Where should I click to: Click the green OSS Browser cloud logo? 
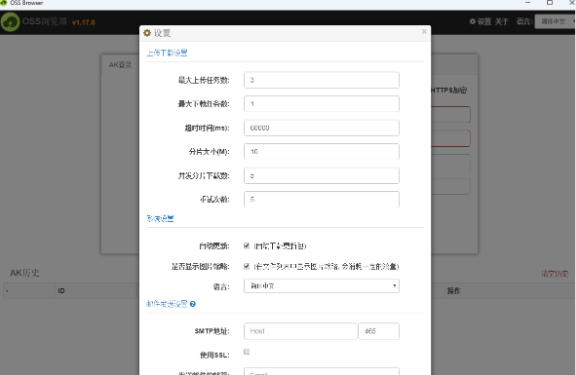pos(10,22)
